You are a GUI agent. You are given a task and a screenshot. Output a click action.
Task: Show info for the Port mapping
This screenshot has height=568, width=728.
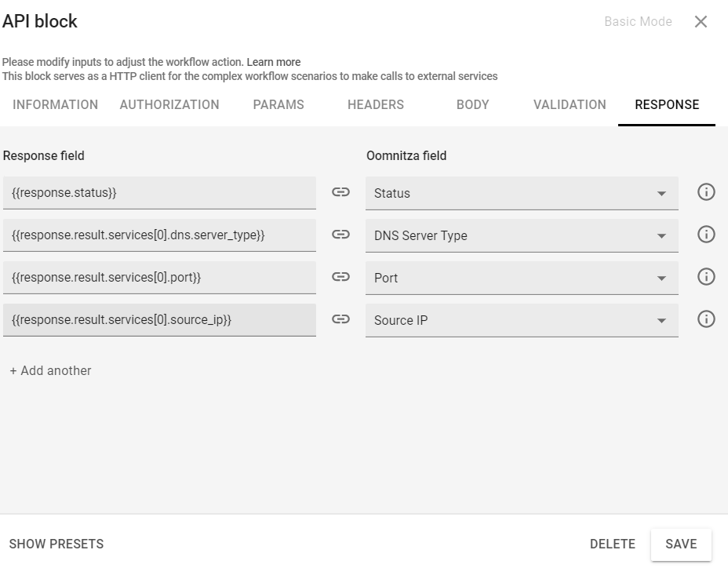[x=706, y=278]
